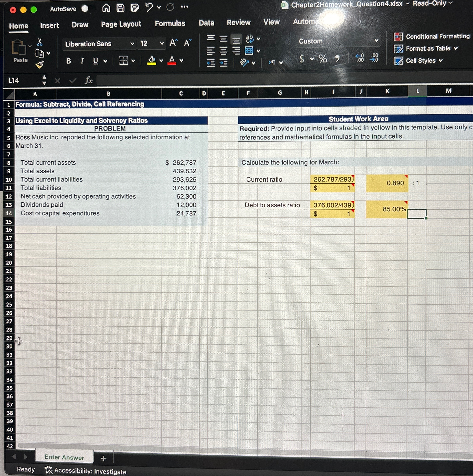Expand the font size 12 dropdown
The image size is (473, 476).
pos(162,44)
